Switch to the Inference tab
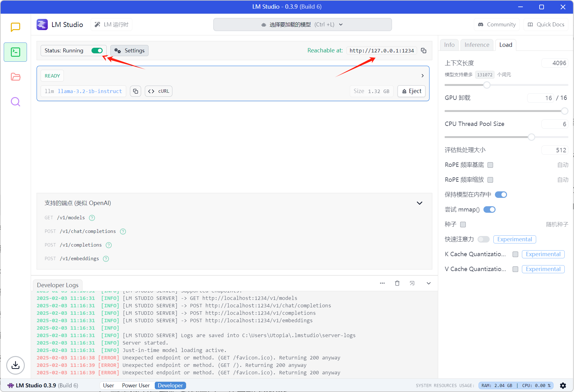The image size is (574, 392). tap(477, 45)
